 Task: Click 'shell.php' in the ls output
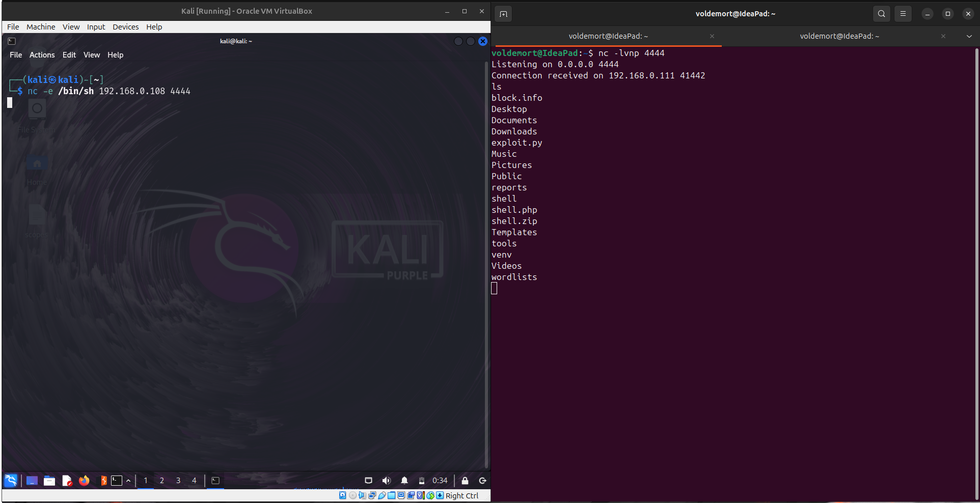tap(514, 210)
